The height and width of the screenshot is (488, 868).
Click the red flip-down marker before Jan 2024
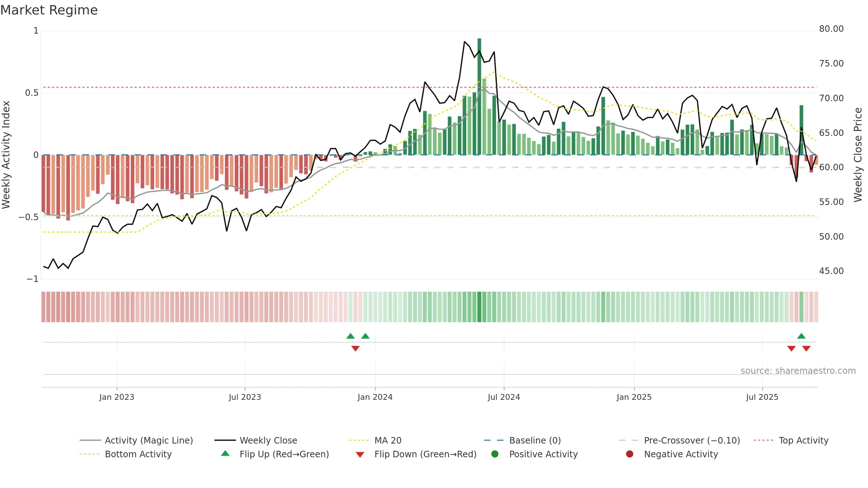point(356,348)
